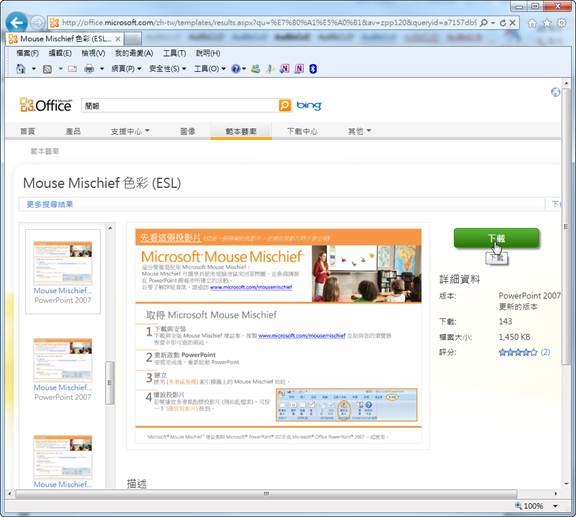576x517 pixels.
Task: Expand the feeds icon dropdown arrow
Action: tap(60, 69)
